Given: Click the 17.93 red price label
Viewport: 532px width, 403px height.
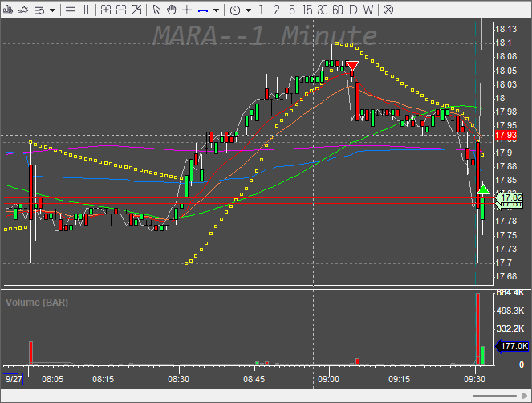Looking at the screenshot, I should tap(506, 135).
